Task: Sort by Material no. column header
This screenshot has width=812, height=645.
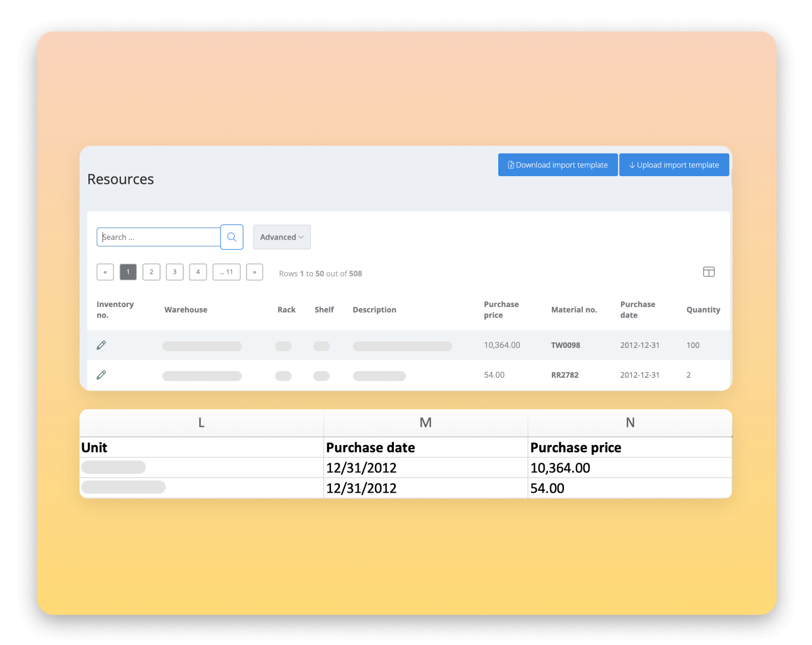Action: [x=574, y=310]
